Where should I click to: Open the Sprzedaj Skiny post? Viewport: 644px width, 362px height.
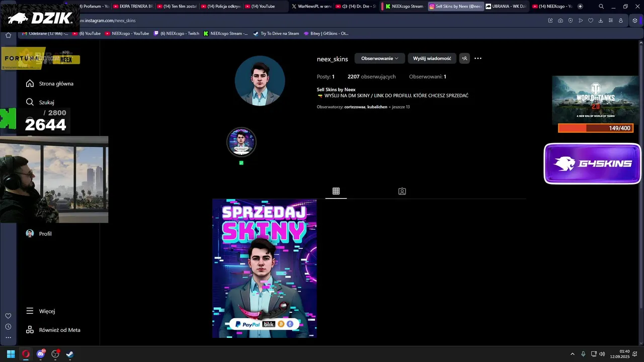coord(264,268)
